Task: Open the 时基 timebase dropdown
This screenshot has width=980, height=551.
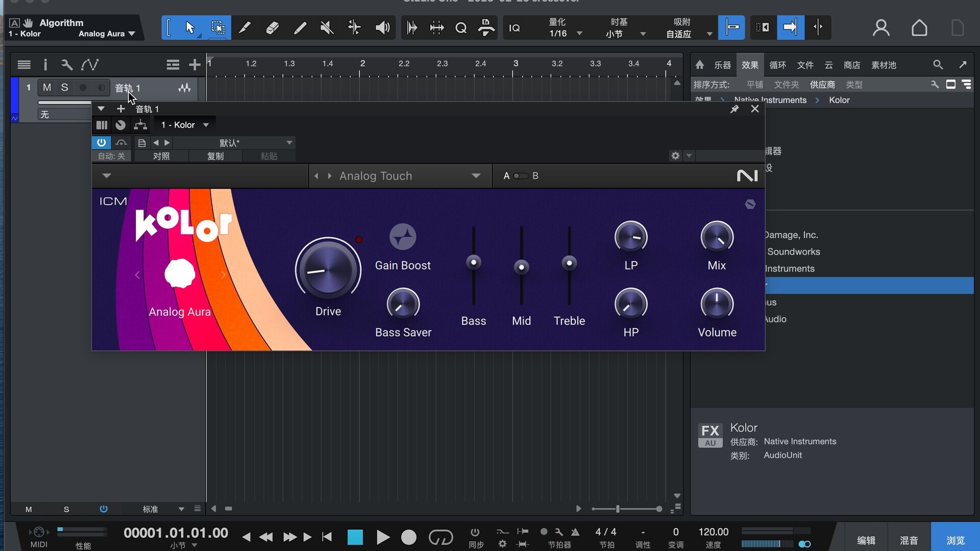Action: [643, 34]
